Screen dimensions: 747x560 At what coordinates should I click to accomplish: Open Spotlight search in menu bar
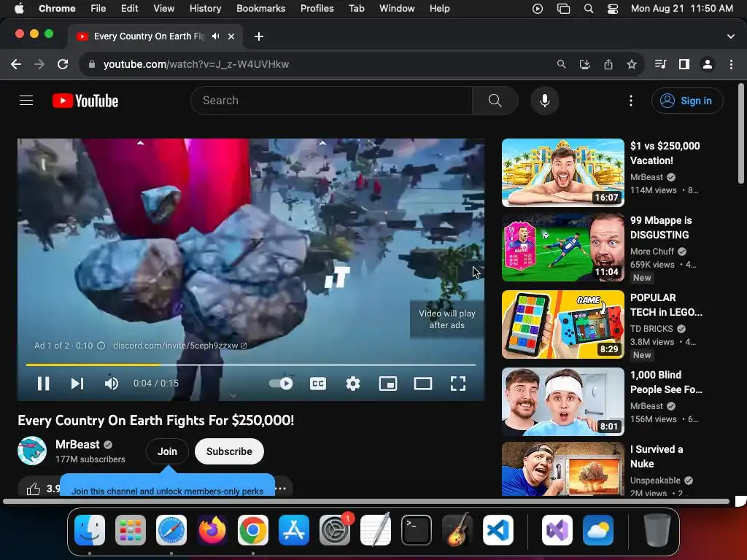click(x=589, y=8)
